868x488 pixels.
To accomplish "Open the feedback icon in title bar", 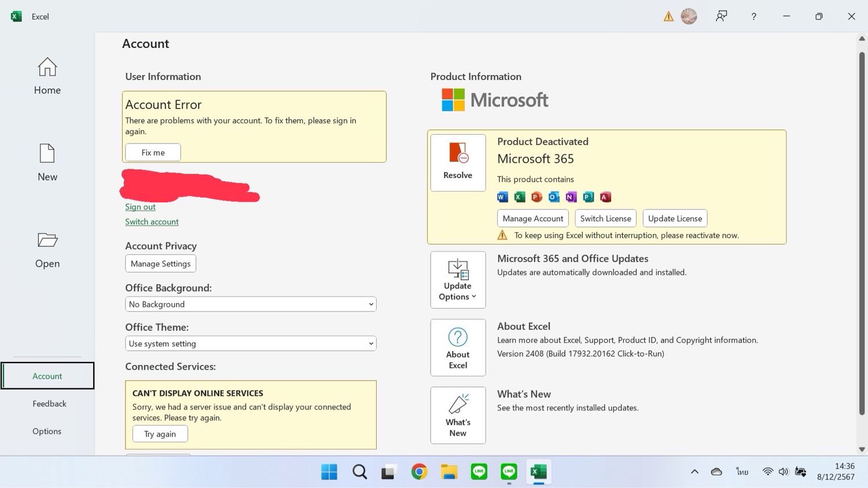I will [721, 16].
